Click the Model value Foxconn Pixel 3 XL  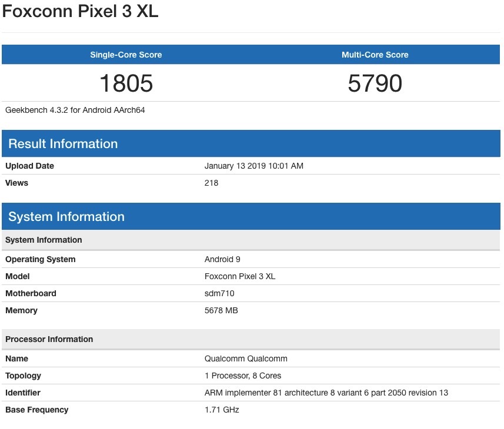coord(240,276)
